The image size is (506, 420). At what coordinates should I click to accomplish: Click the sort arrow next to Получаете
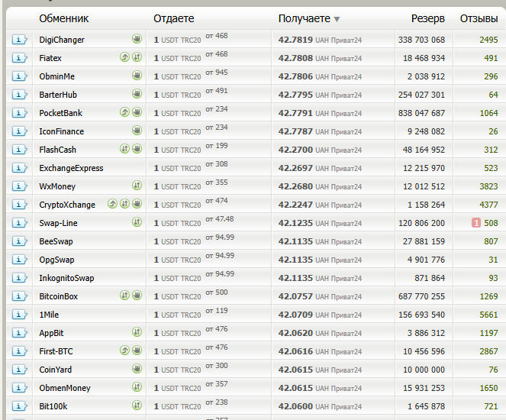pyautogui.click(x=337, y=19)
